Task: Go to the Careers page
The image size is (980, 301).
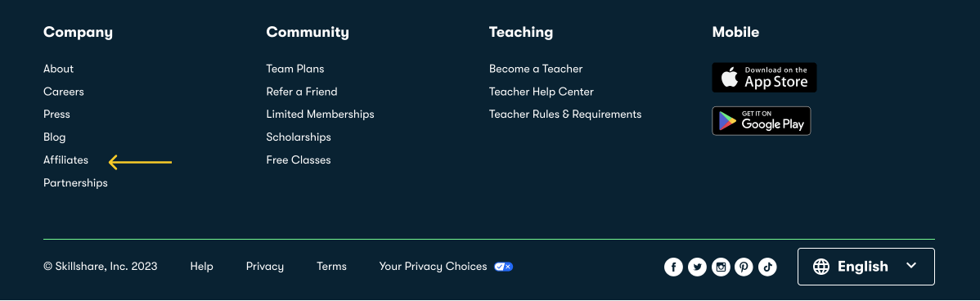Action: (x=63, y=92)
